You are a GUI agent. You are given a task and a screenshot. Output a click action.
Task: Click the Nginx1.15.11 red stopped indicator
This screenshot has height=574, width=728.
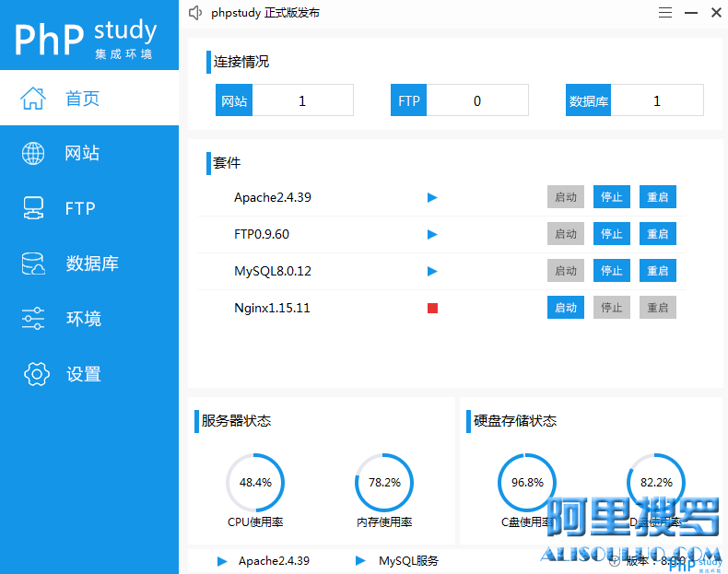432,308
